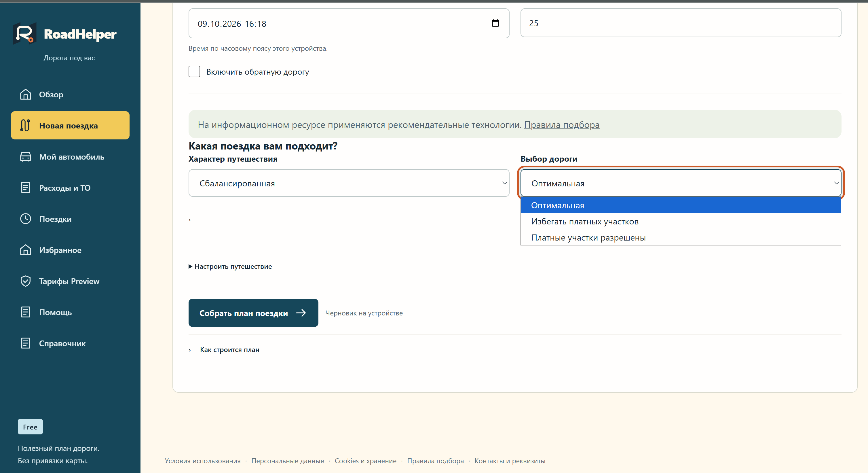Click the Тарифы Preview shield icon
This screenshot has width=868, height=473.
point(26,281)
